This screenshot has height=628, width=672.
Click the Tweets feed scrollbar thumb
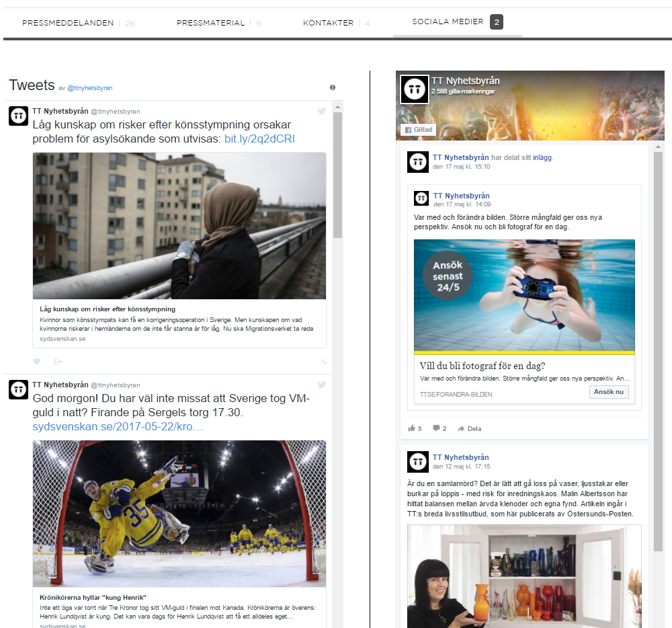click(x=338, y=175)
